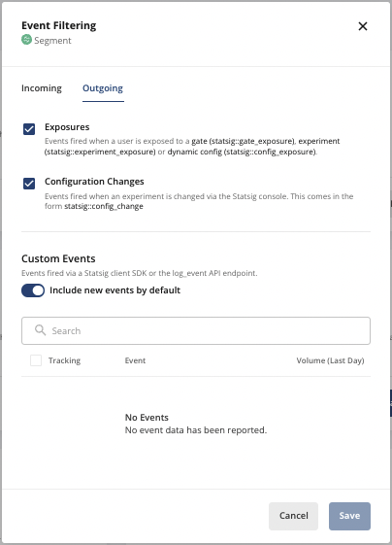Viewport: 392px width, 545px height.
Task: Click the No Events message
Action: (147, 417)
